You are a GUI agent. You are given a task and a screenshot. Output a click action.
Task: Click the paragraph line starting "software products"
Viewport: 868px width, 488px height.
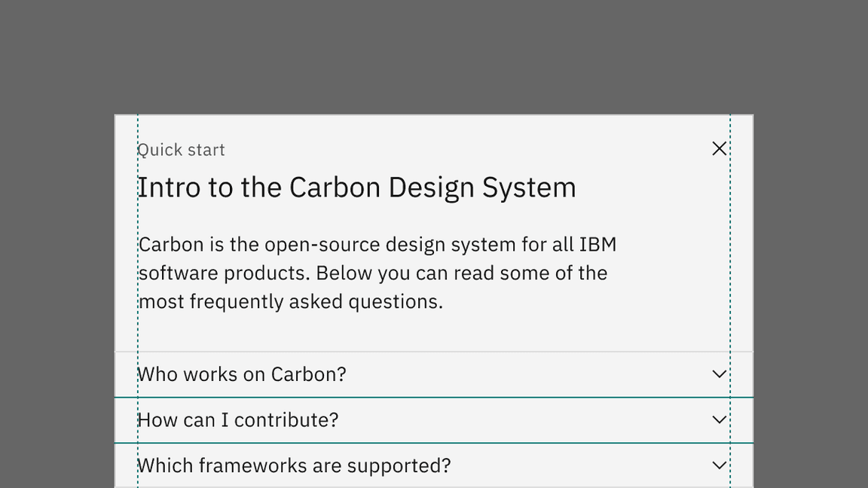pos(373,273)
